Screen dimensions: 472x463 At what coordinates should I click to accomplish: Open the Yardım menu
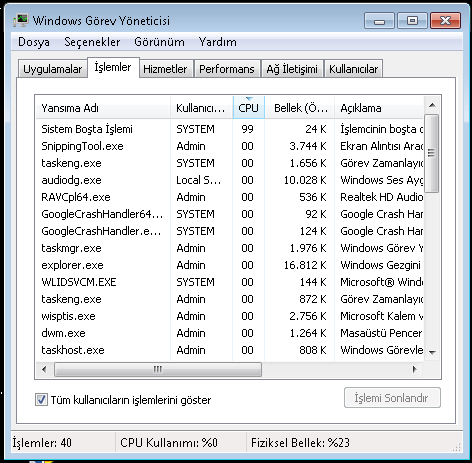(x=218, y=42)
